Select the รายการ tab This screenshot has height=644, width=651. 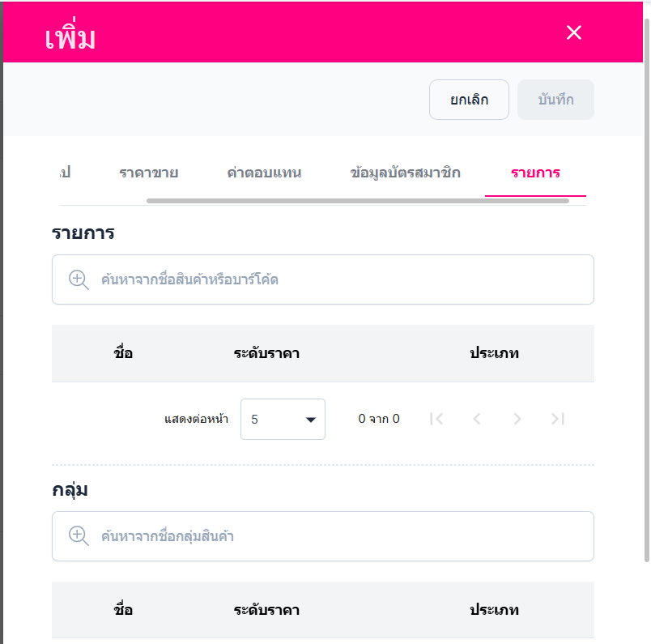pos(535,173)
